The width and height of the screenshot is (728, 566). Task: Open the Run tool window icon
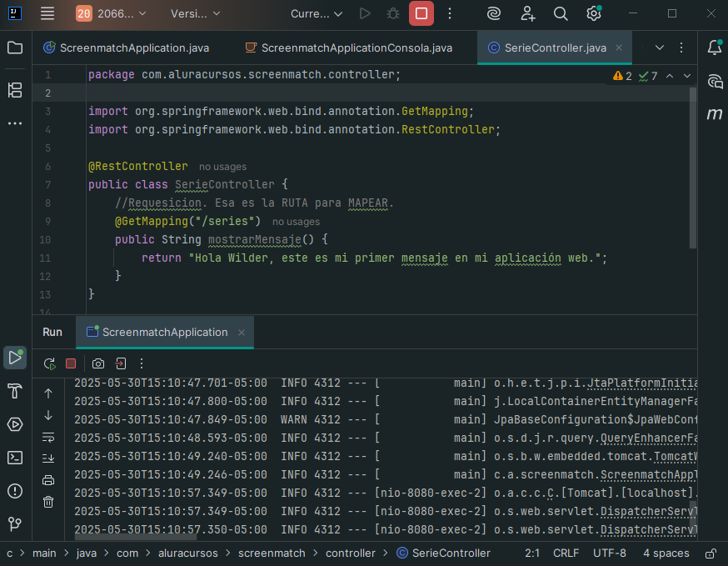(x=15, y=358)
